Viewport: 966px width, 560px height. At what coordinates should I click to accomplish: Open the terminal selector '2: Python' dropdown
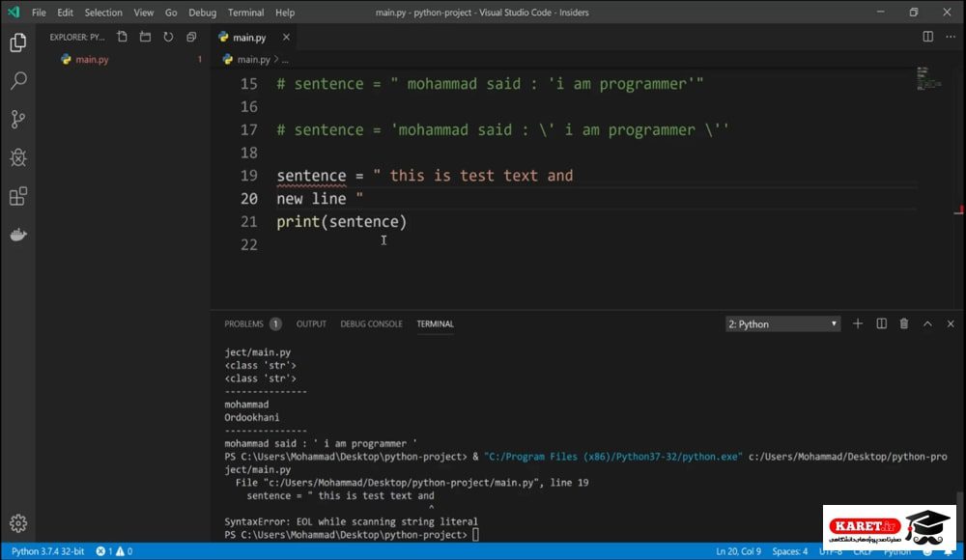(783, 324)
